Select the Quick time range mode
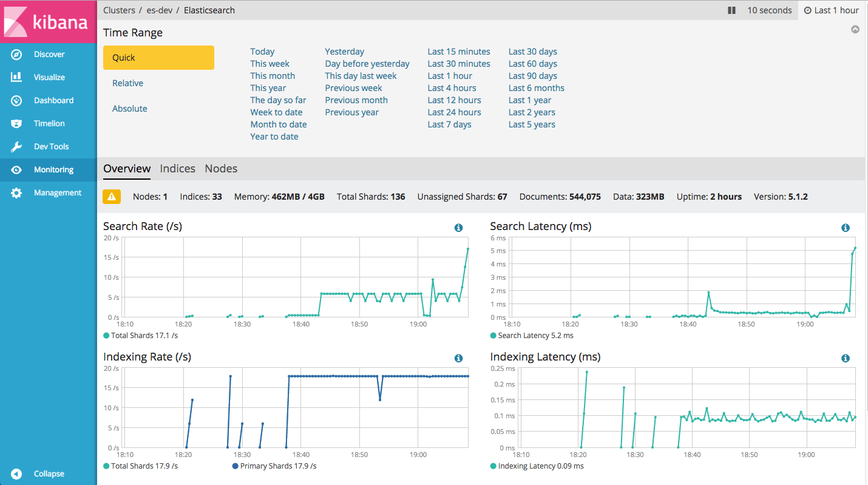The height and width of the screenshot is (485, 868). tap(158, 58)
